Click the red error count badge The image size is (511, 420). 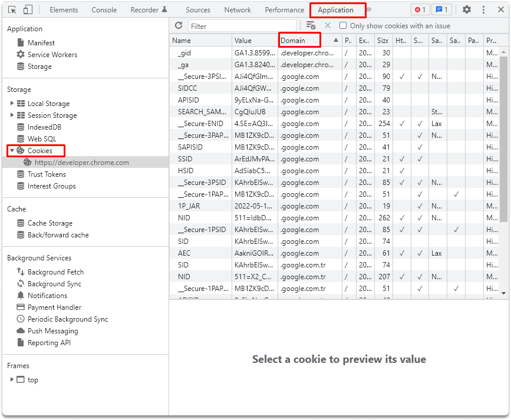point(420,10)
